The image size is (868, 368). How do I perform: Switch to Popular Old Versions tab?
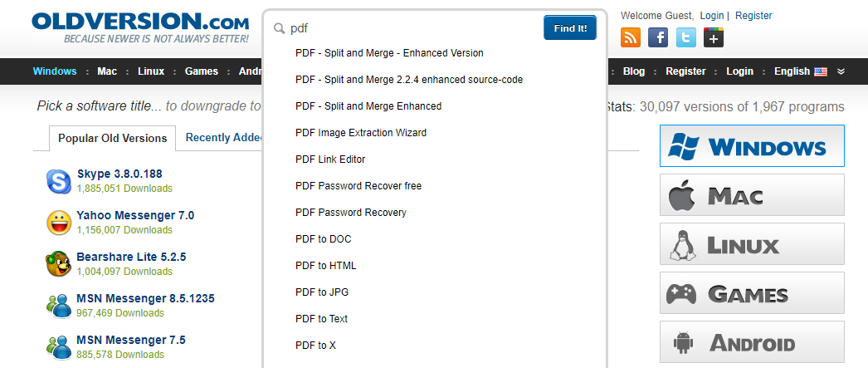pos(112,139)
